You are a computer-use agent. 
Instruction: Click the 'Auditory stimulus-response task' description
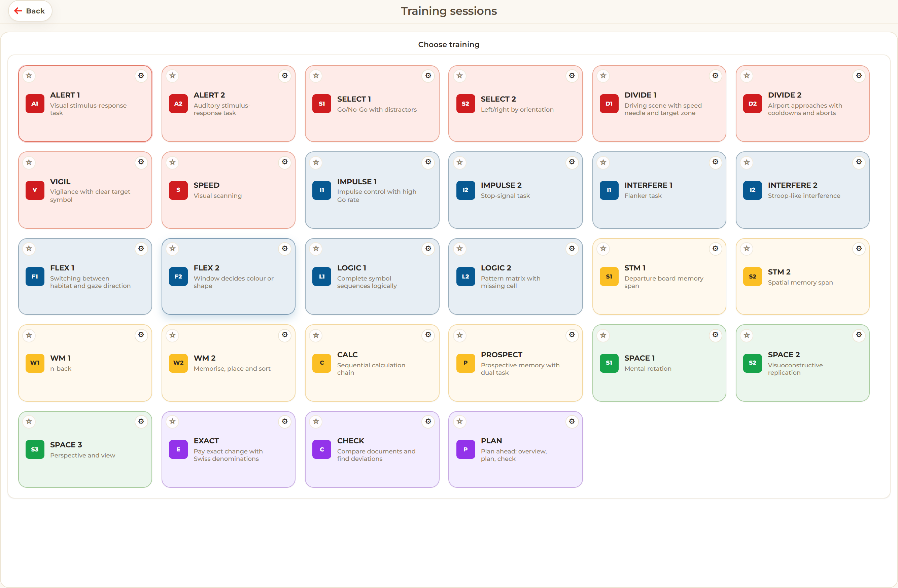(222, 109)
